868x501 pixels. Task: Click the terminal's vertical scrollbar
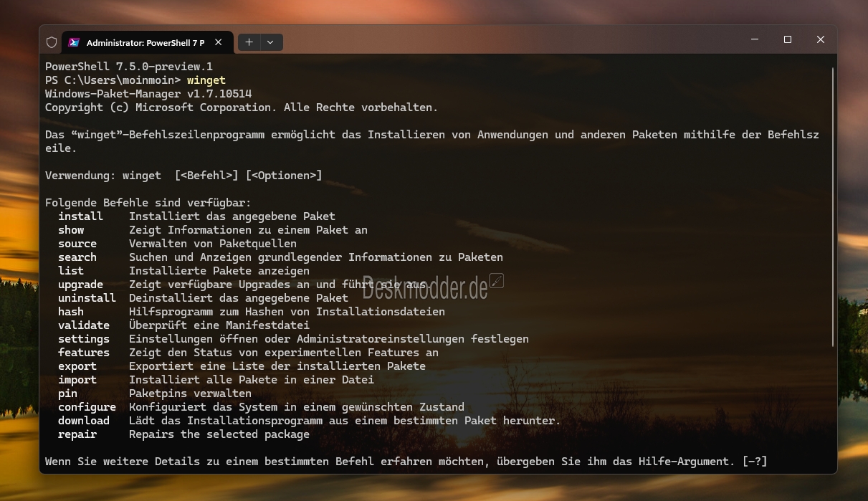pyautogui.click(x=833, y=208)
